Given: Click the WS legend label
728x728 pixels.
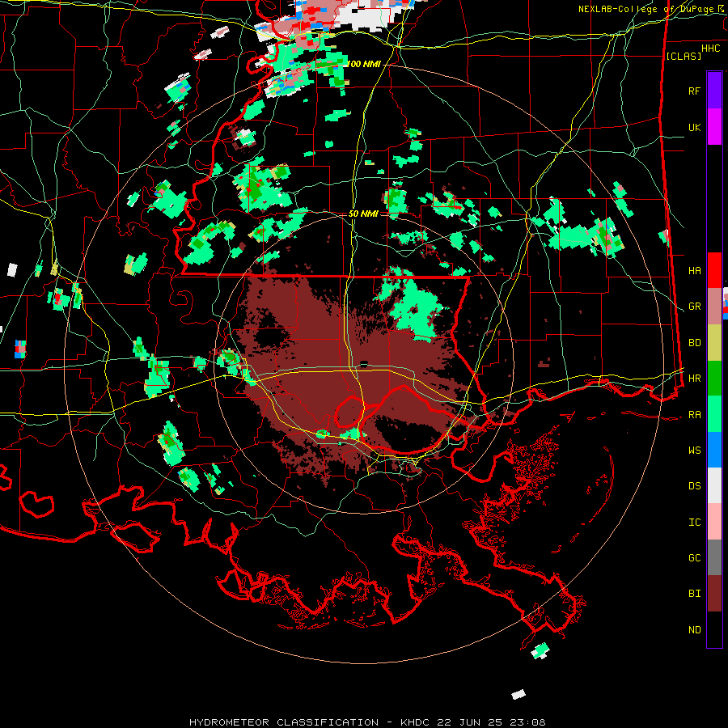Looking at the screenshot, I should pyautogui.click(x=694, y=450).
